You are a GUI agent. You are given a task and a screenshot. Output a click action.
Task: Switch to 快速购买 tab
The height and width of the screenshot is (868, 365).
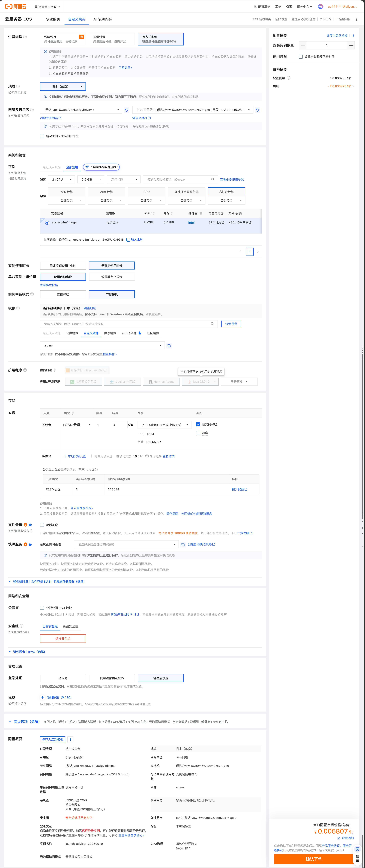[53, 19]
